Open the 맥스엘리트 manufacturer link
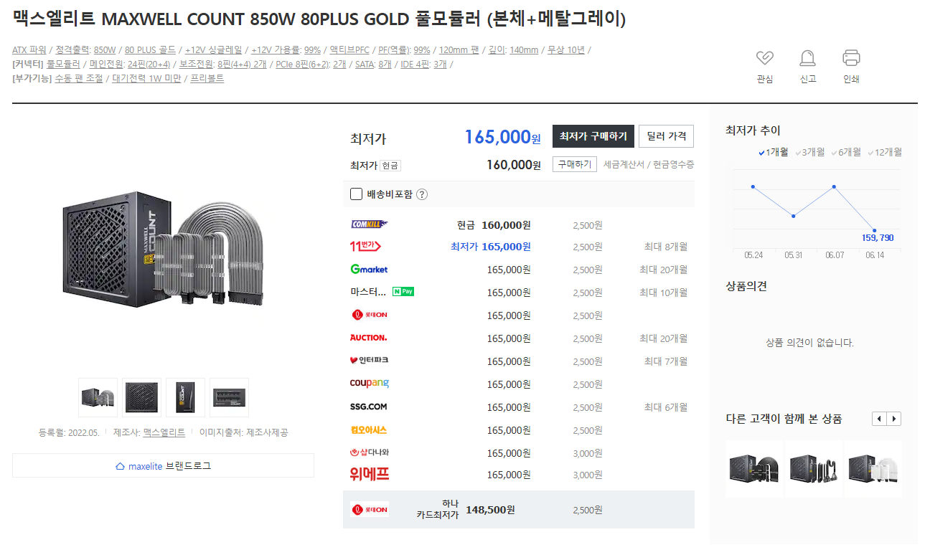This screenshot has width=930, height=560. pyautogui.click(x=164, y=432)
